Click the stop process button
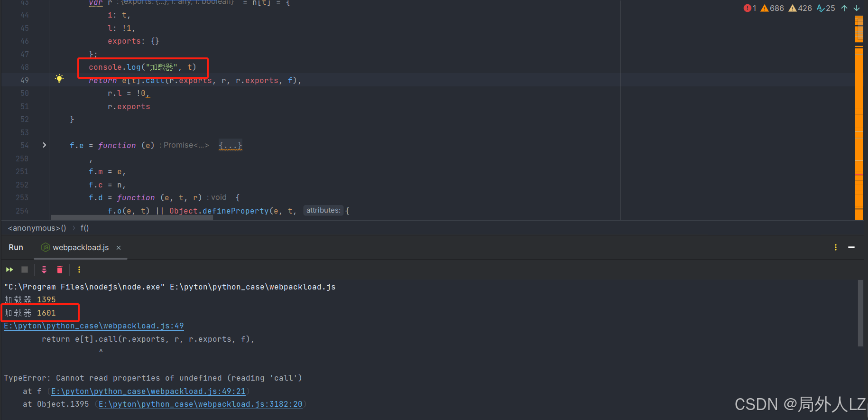 [25, 270]
